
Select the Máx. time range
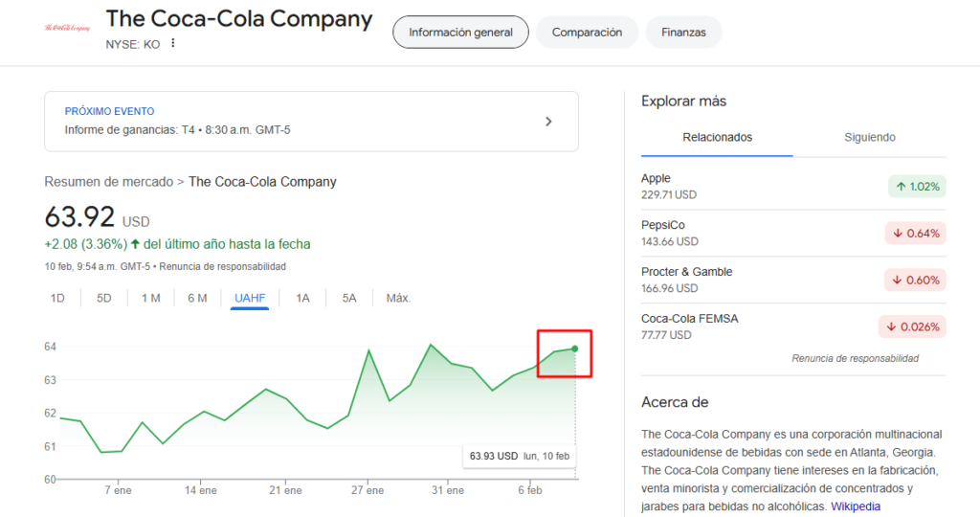point(398,298)
